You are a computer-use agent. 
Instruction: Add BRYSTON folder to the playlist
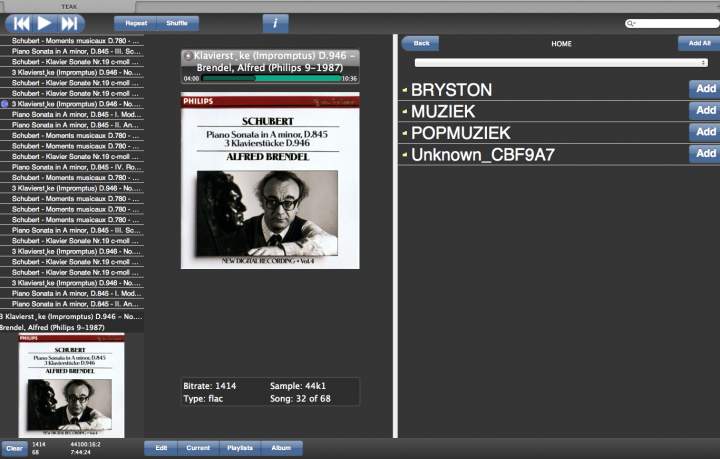705,89
